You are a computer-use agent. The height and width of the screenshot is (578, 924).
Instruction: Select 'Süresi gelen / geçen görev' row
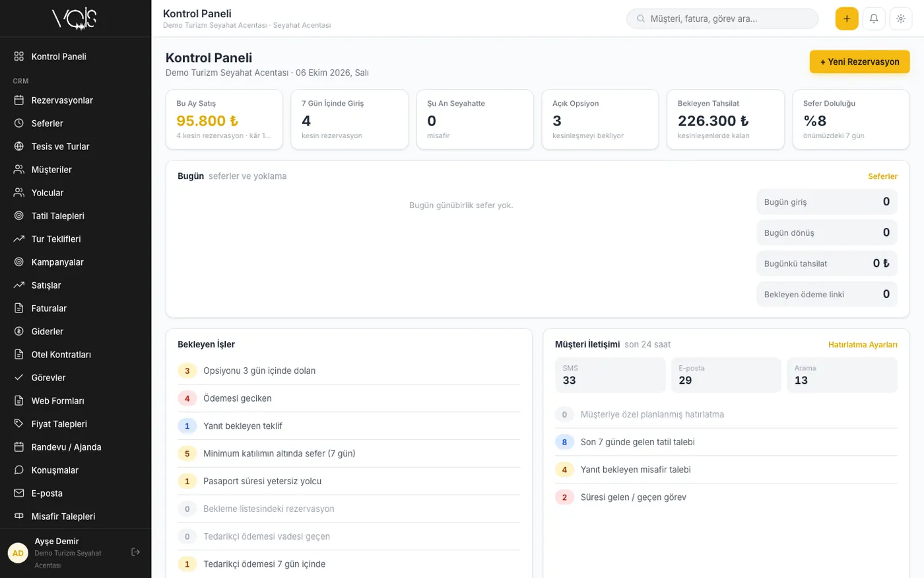[x=726, y=497]
